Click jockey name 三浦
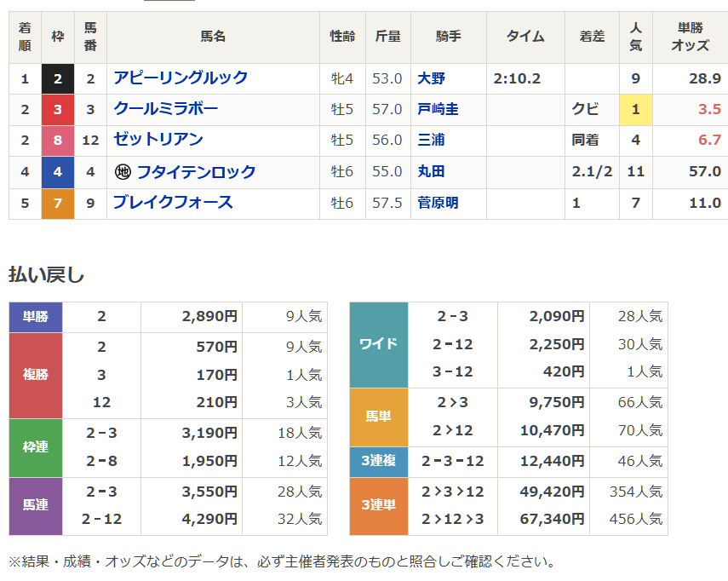Screen dimensions: 728x581 tap(431, 140)
